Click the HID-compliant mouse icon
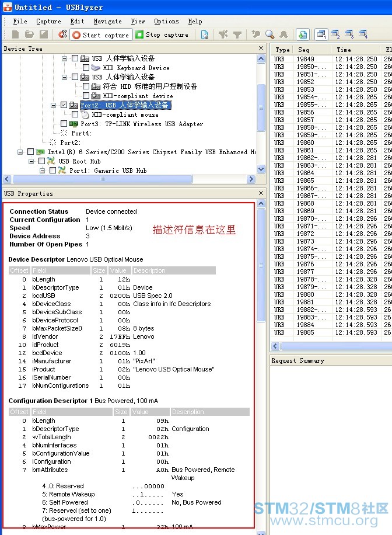Viewport: 392px width, 535px height. [85, 114]
